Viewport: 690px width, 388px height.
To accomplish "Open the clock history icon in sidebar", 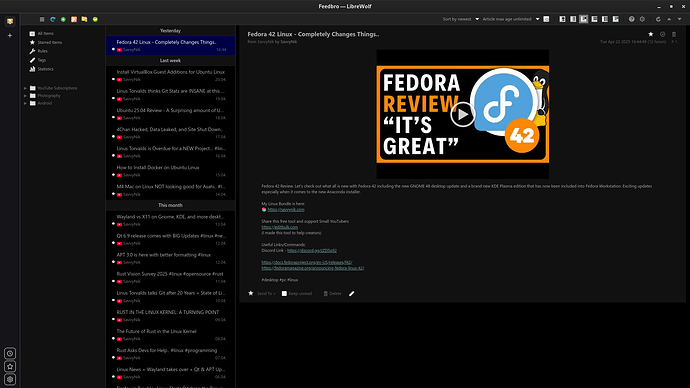I will (x=10, y=353).
